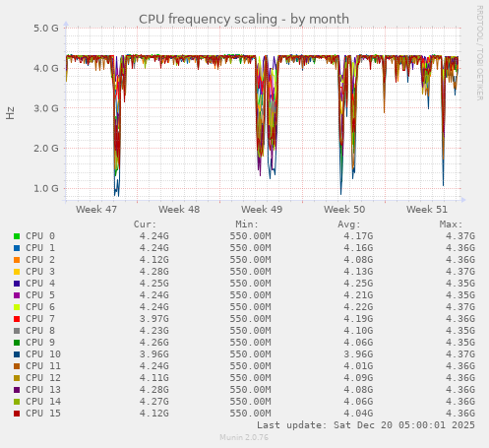Viewport: 489px width, 448px height.
Task: Select the 'CPU 3' legend label
Action: click(x=40, y=272)
